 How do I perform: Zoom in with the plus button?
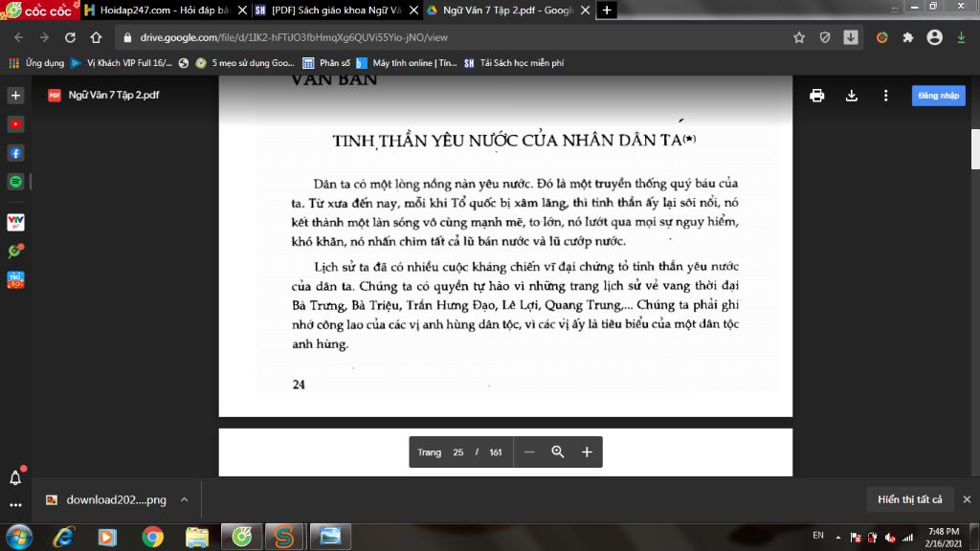click(587, 452)
